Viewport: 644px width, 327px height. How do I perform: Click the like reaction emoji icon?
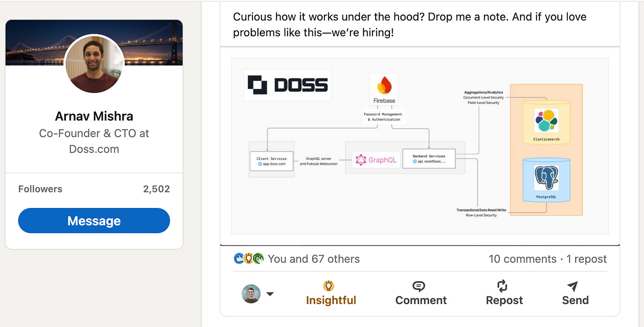pyautogui.click(x=239, y=259)
